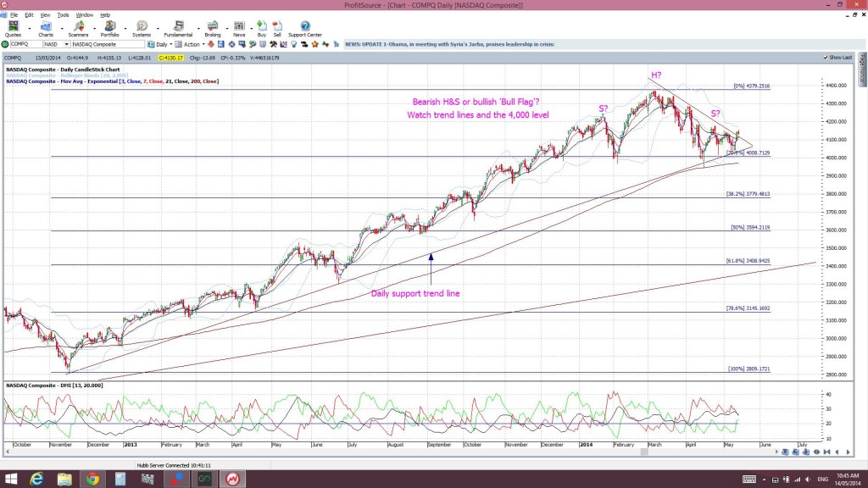Viewport: 868px width, 488px height.
Task: Click the 61.8% Fibonacci level label
Action: pos(748,261)
